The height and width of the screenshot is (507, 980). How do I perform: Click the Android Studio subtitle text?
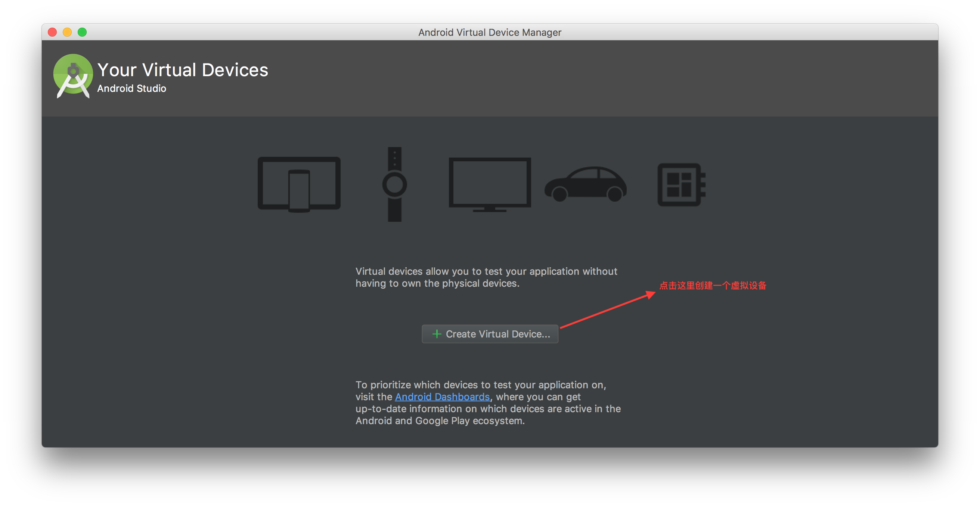click(x=131, y=88)
